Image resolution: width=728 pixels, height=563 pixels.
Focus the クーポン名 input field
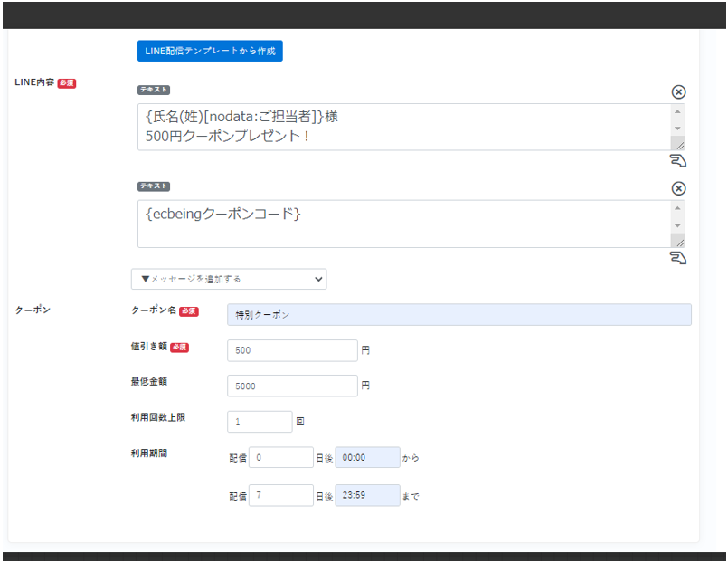[459, 314]
